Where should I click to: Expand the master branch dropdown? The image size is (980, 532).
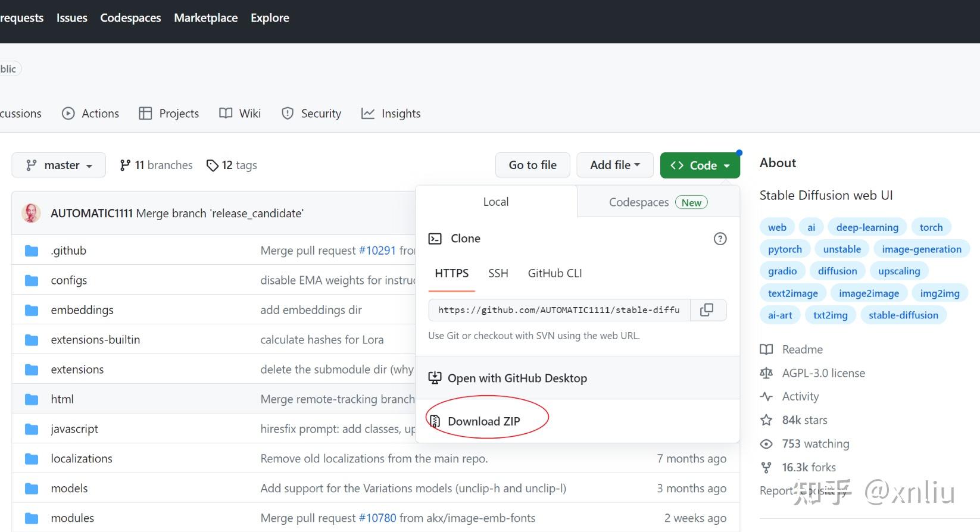coord(59,165)
